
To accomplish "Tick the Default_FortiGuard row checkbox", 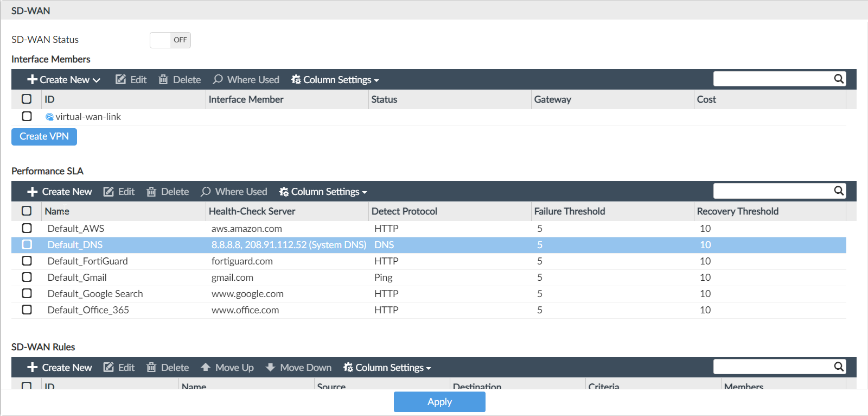I will 27,261.
